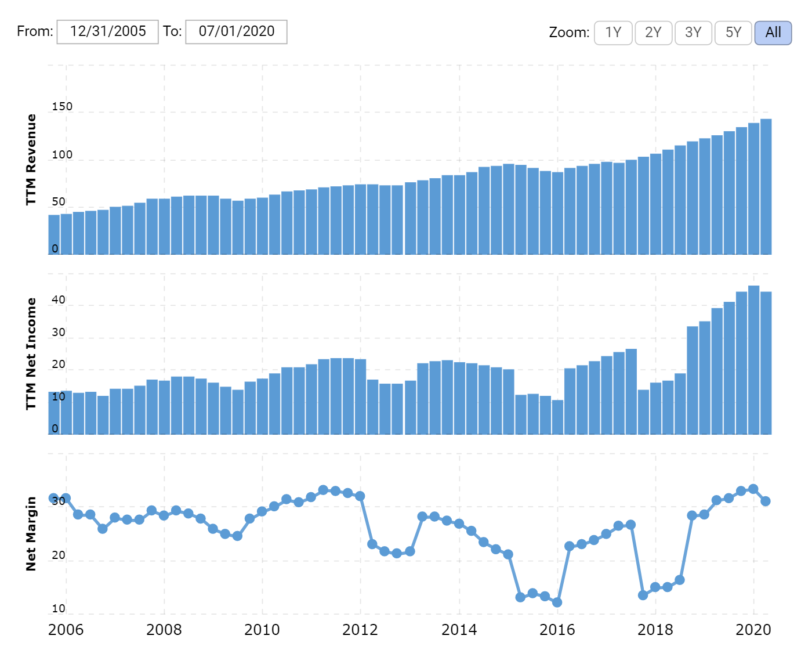Click the last Net Margin data point
The width and height of the screenshot is (812, 657).
(766, 501)
